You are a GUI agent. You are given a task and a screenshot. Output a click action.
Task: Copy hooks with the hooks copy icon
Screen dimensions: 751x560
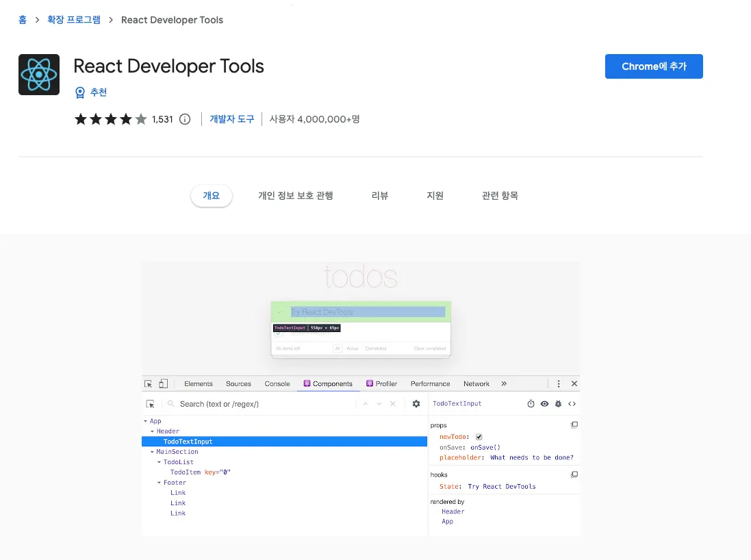click(x=574, y=474)
